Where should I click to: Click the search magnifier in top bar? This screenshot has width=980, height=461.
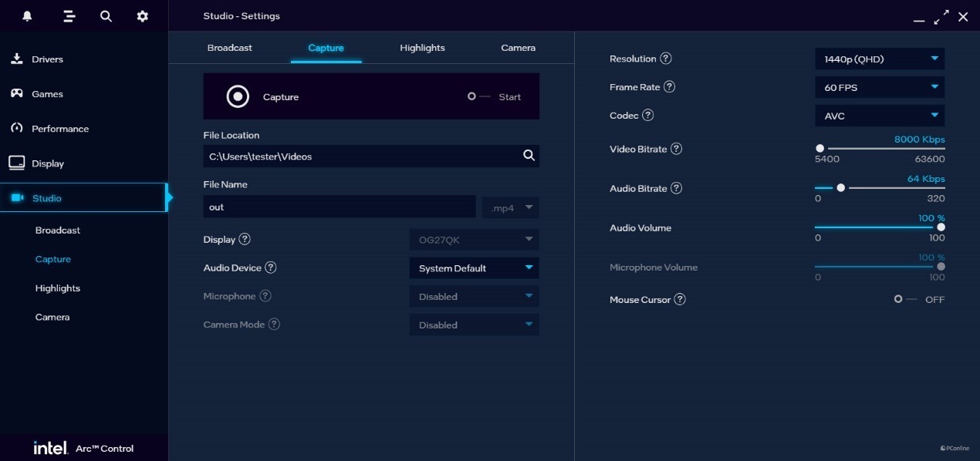click(106, 16)
